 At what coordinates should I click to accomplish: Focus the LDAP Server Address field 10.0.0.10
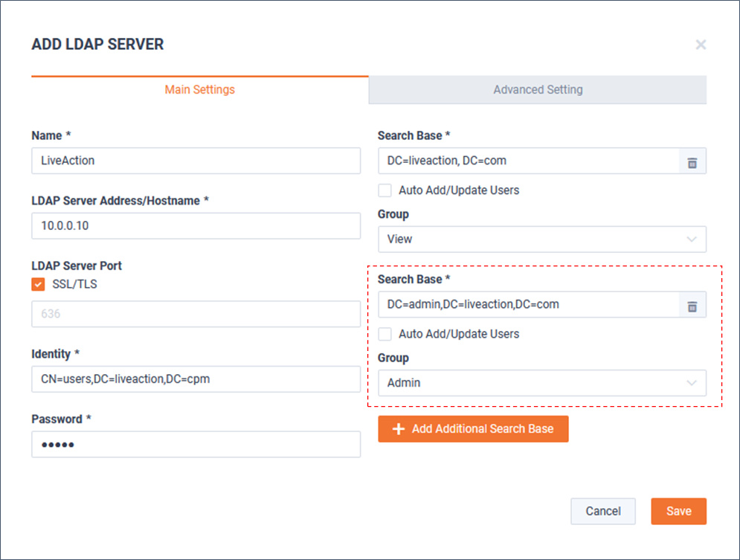196,225
